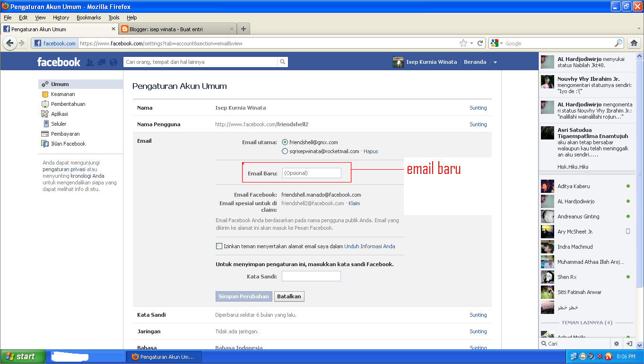Image resolution: width=644 pixels, height=364 pixels.
Task: Click Isep Kurnia Winata profile picture
Action: pyautogui.click(x=398, y=62)
